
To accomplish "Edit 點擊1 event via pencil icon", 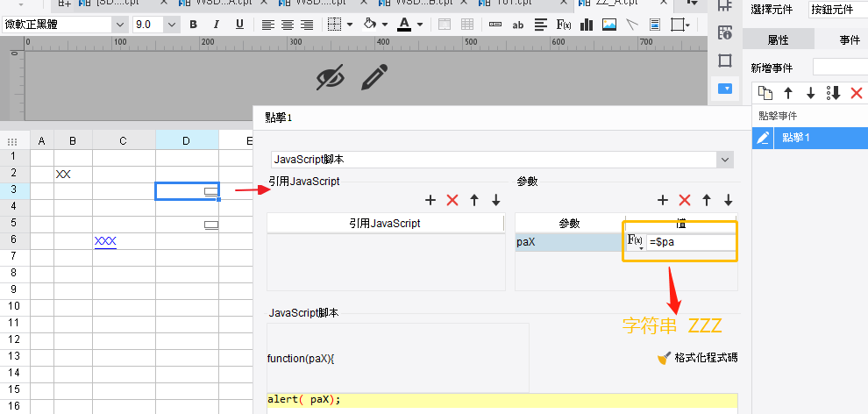I will [x=763, y=137].
